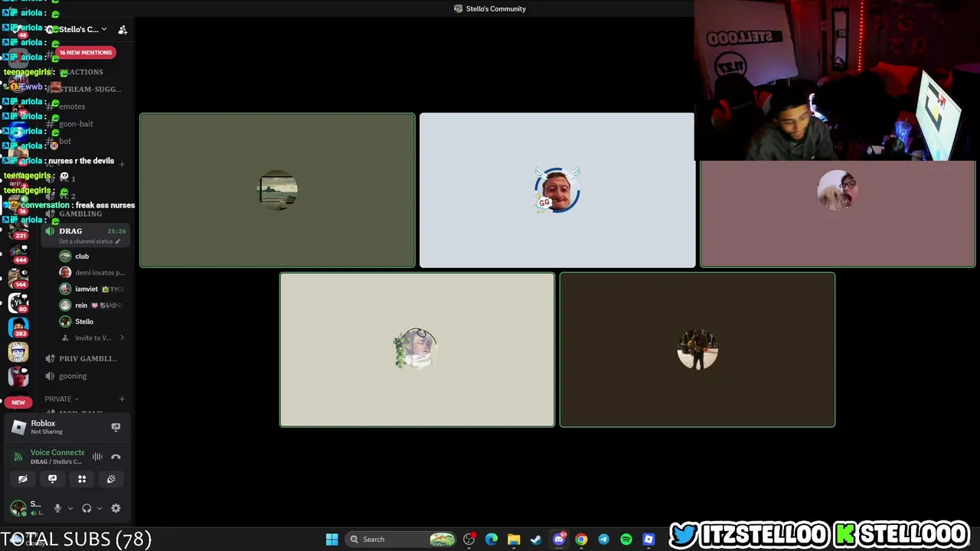Click the share your screen button

(x=52, y=479)
